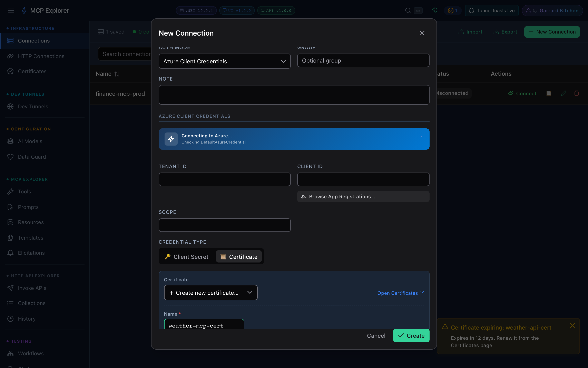Image resolution: width=588 pixels, height=368 pixels.
Task: Click the certificate Name field weather-mcp-cert
Action: [x=204, y=324]
